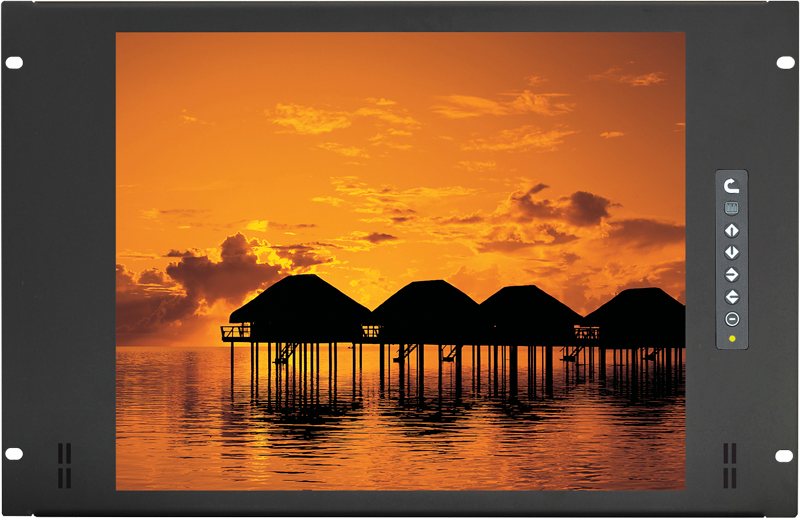
Task: Click the right speaker grille slots
Action: (x=730, y=465)
